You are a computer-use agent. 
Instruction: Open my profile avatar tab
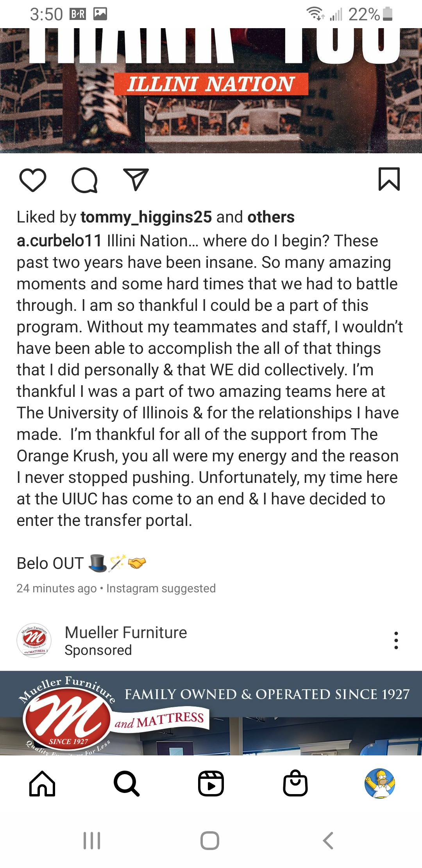point(380,784)
